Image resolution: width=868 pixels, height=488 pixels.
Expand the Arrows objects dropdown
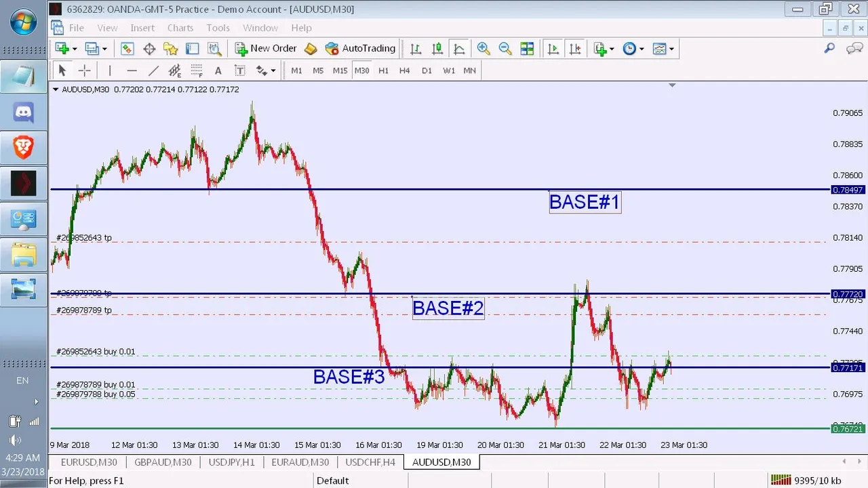(273, 70)
